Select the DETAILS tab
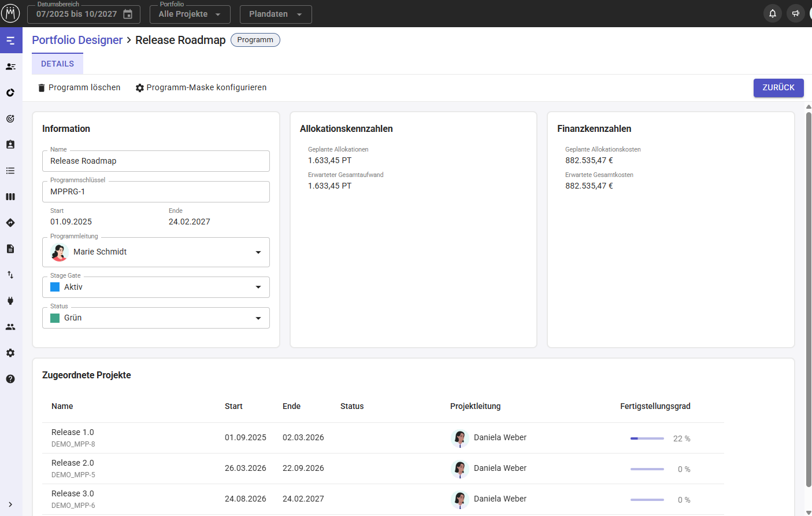 coord(57,64)
